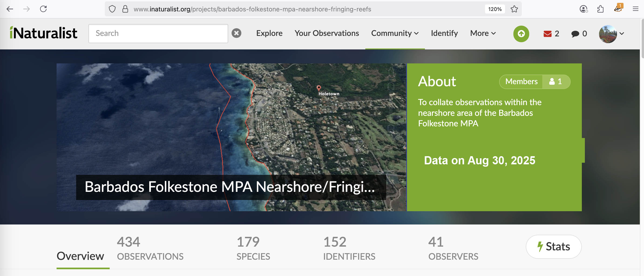Image resolution: width=644 pixels, height=276 pixels.
Task: Click the About heading
Action: click(x=437, y=81)
